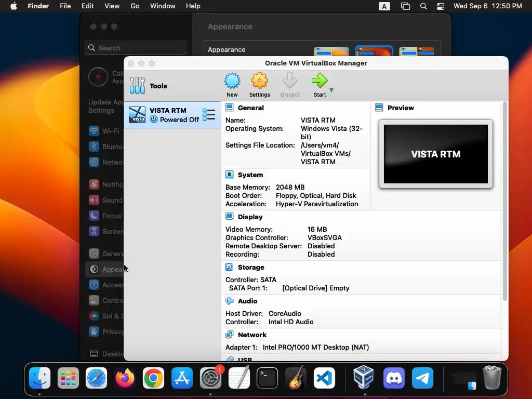
Task: Click the General section icon
Action: coord(229,108)
